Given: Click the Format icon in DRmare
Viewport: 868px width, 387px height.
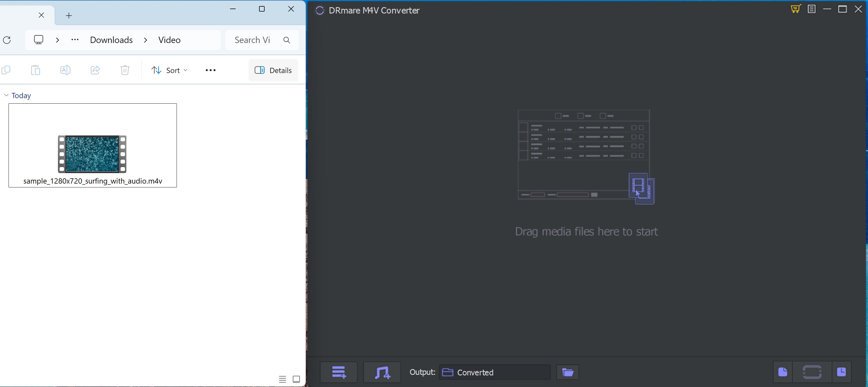Looking at the screenshot, I should [783, 372].
